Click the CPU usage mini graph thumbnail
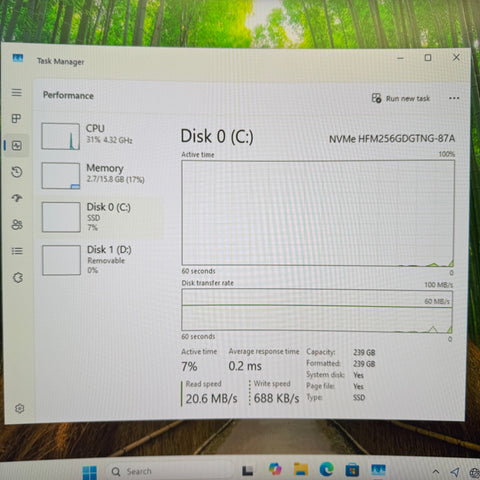The width and height of the screenshot is (480, 480). click(x=60, y=136)
